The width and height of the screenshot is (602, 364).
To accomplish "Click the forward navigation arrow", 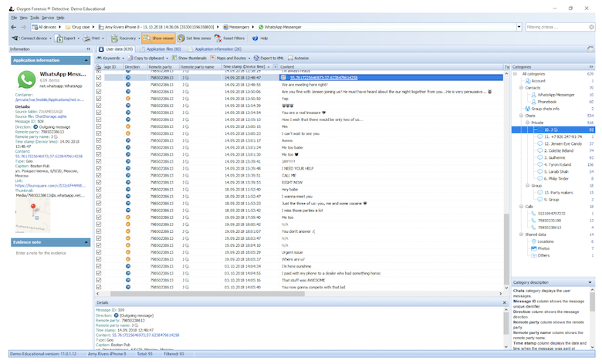I will pos(23,27).
